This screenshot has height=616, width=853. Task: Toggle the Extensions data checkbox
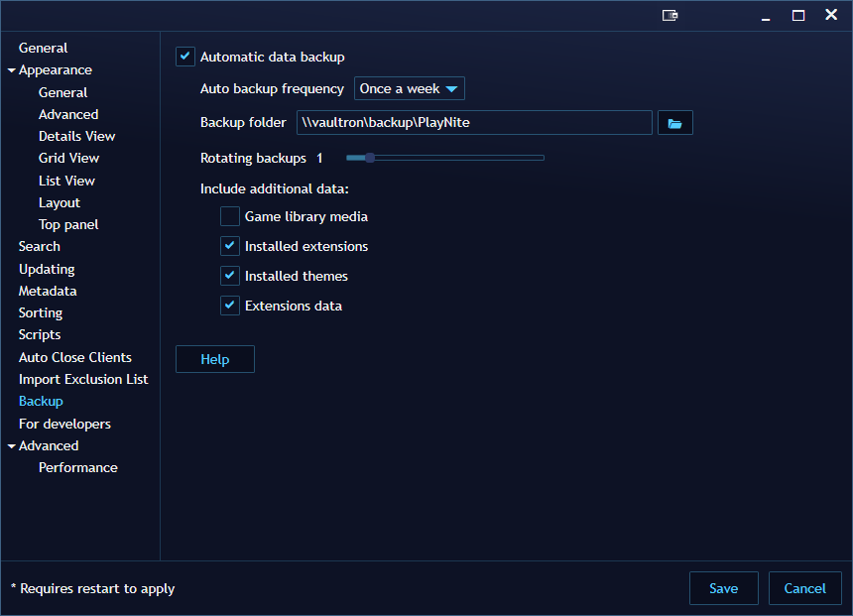(229, 305)
